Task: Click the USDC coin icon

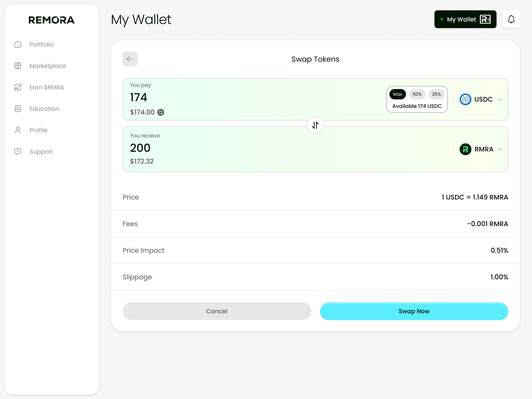Action: tap(465, 99)
